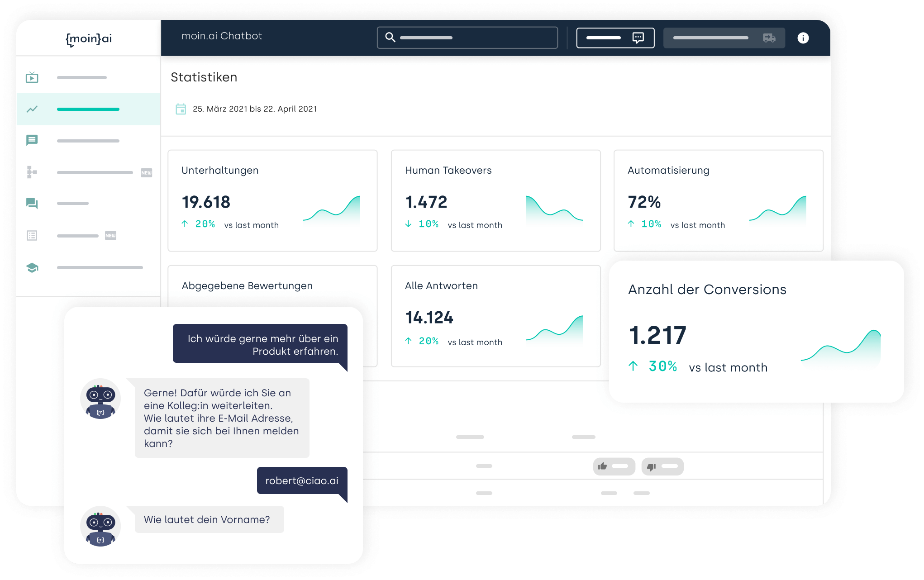Click the chat message sidebar icon
924x580 pixels.
coord(32,140)
